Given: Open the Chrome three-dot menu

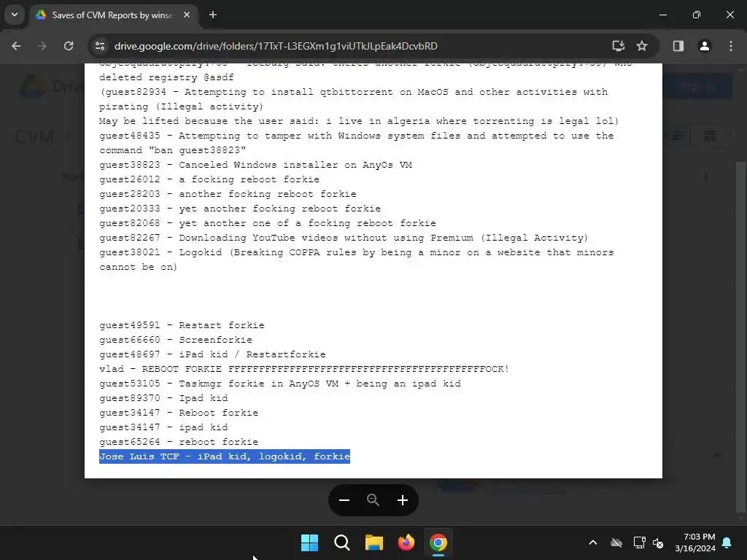Looking at the screenshot, I should (x=731, y=46).
